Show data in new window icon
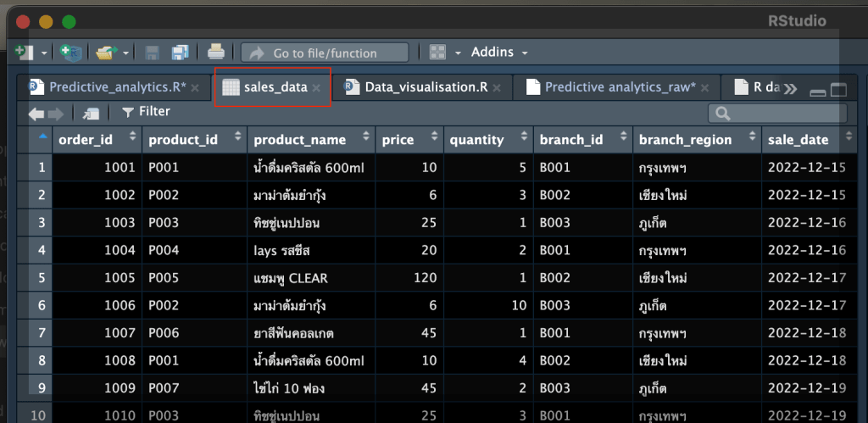The width and height of the screenshot is (868, 423). tap(92, 113)
